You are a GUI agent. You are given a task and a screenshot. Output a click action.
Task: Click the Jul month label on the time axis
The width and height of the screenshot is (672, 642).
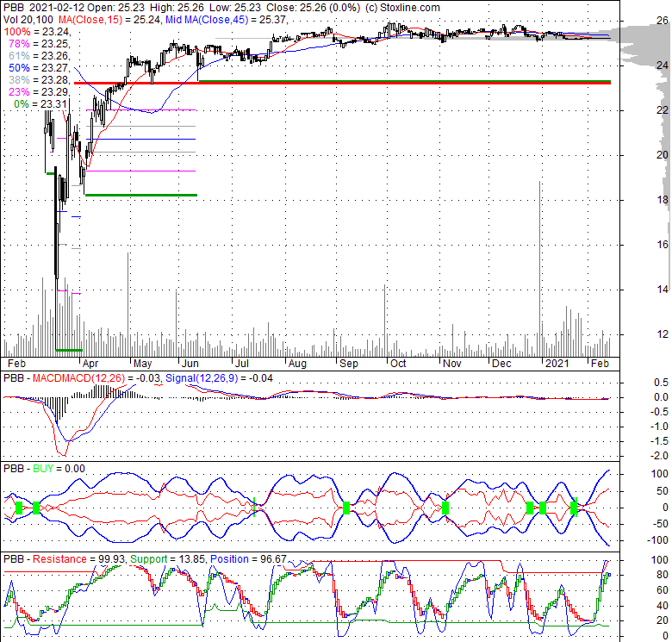(x=242, y=364)
